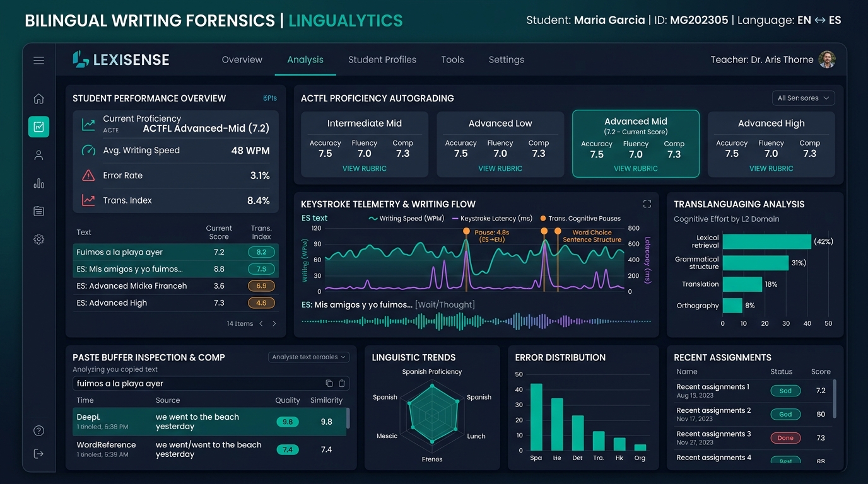
Task: View rubric for Advanced Mid
Action: (636, 168)
